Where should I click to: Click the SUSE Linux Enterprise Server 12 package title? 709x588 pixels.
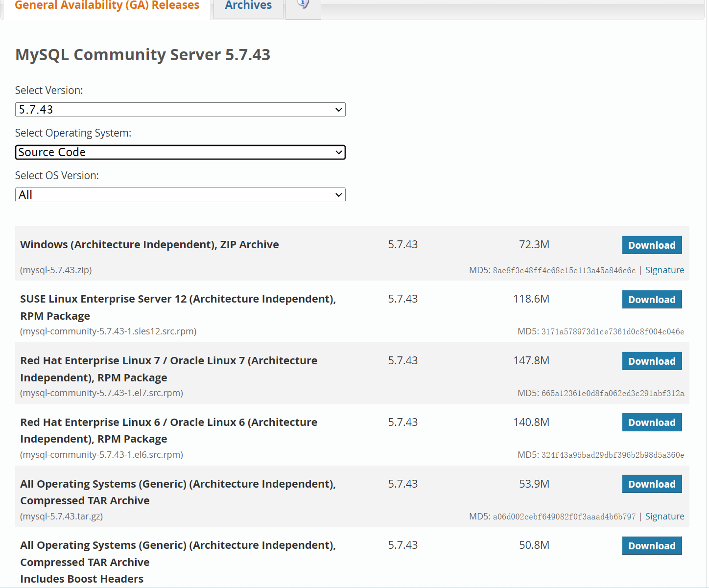tap(178, 307)
